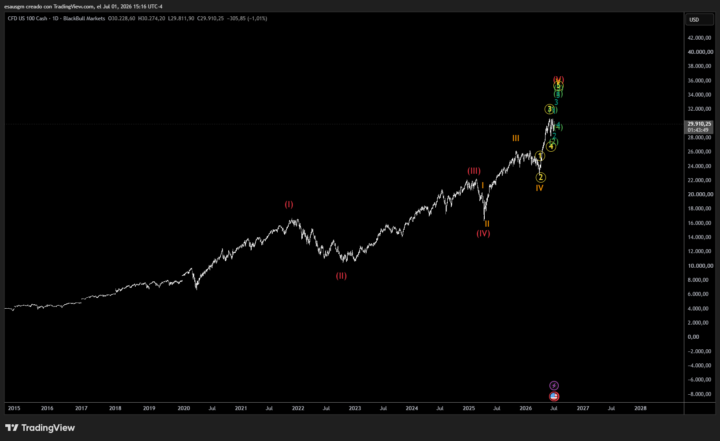Open the US flag economic event icon
Viewport: 720px width, 441px height.
click(554, 396)
